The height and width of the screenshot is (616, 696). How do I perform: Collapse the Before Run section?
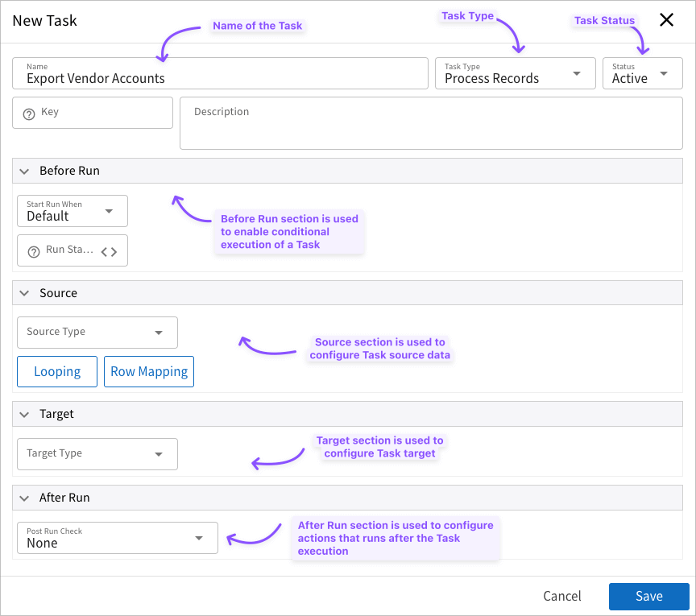point(24,171)
